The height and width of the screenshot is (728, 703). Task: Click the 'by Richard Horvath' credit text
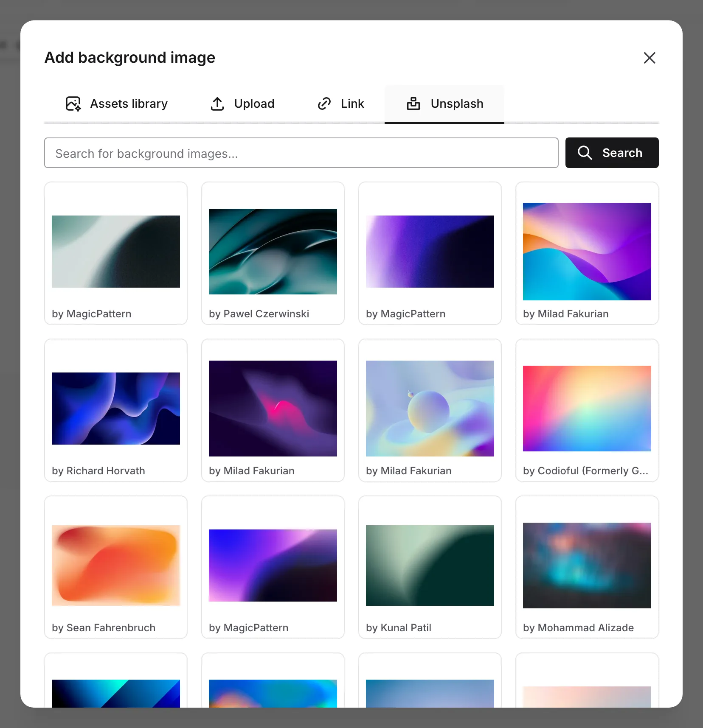98,471
